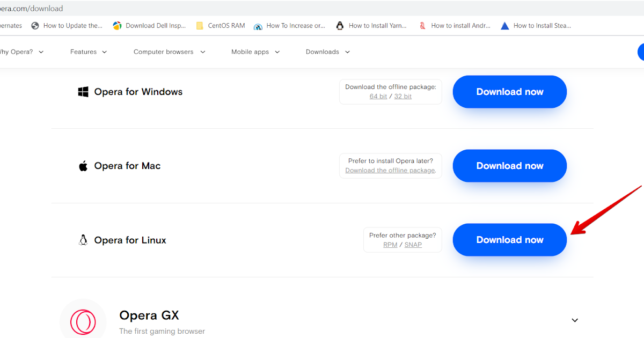Image resolution: width=644 pixels, height=338 pixels.
Task: Expand the Computer browsers menu
Action: point(170,52)
